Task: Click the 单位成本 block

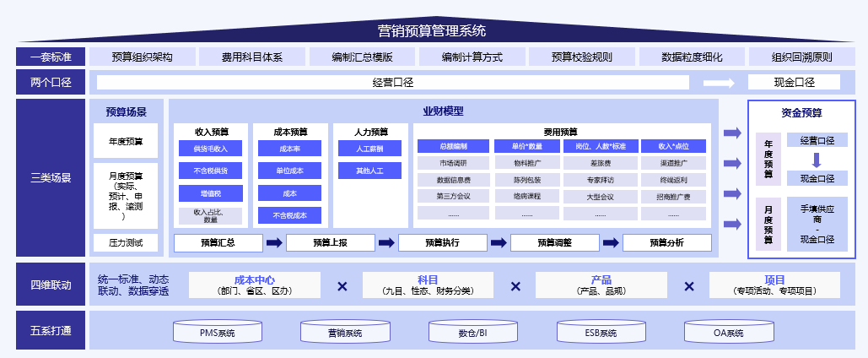Action: [289, 171]
